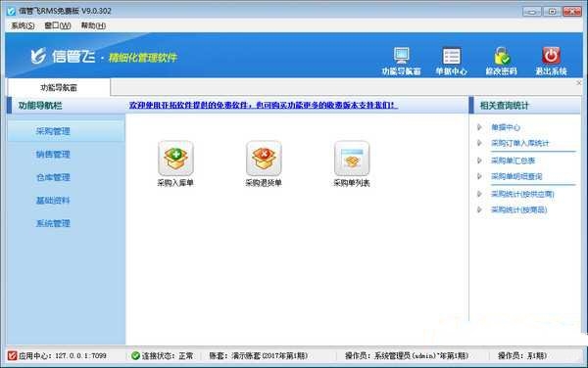The width and height of the screenshot is (588, 368).
Task: Click the arrow beside 单据中心 link
Action: [x=479, y=127]
